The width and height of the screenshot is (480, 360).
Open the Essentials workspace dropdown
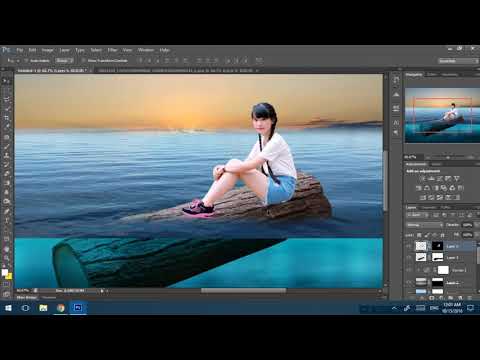click(x=458, y=61)
